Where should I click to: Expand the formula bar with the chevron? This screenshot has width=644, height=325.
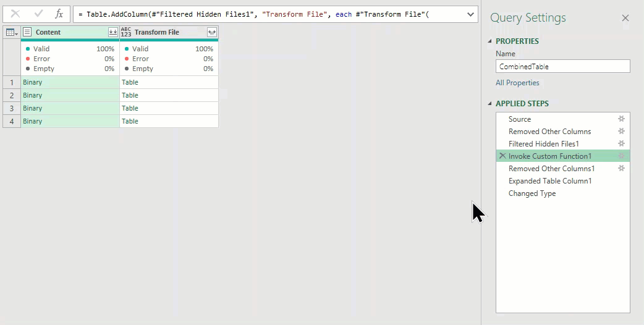coord(470,14)
